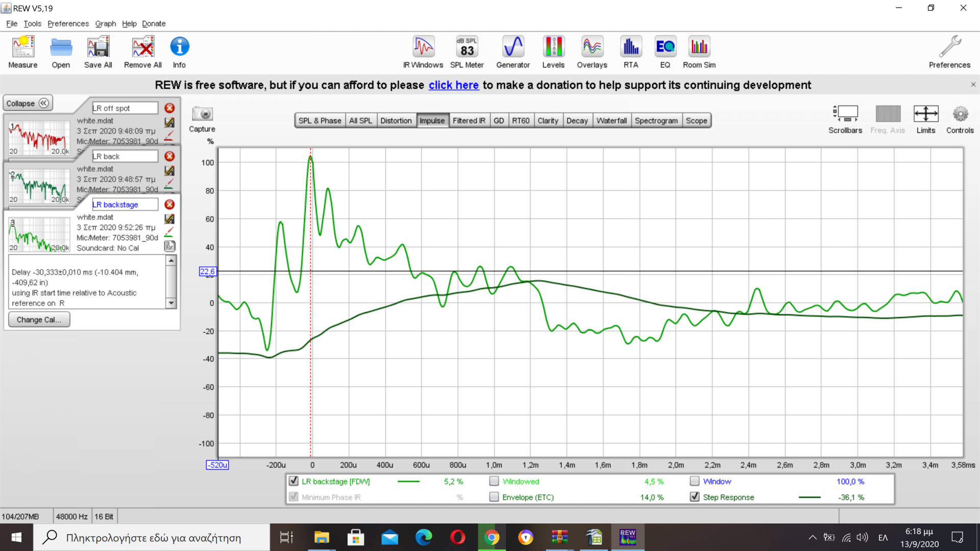Save the LR back measurement
The width and height of the screenshot is (980, 551).
(x=169, y=170)
